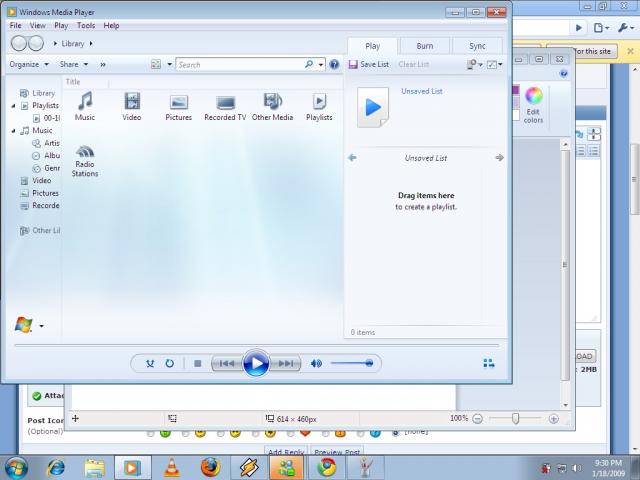Screen dimensions: 640x480
Task: Click Save List button
Action: click(x=369, y=64)
